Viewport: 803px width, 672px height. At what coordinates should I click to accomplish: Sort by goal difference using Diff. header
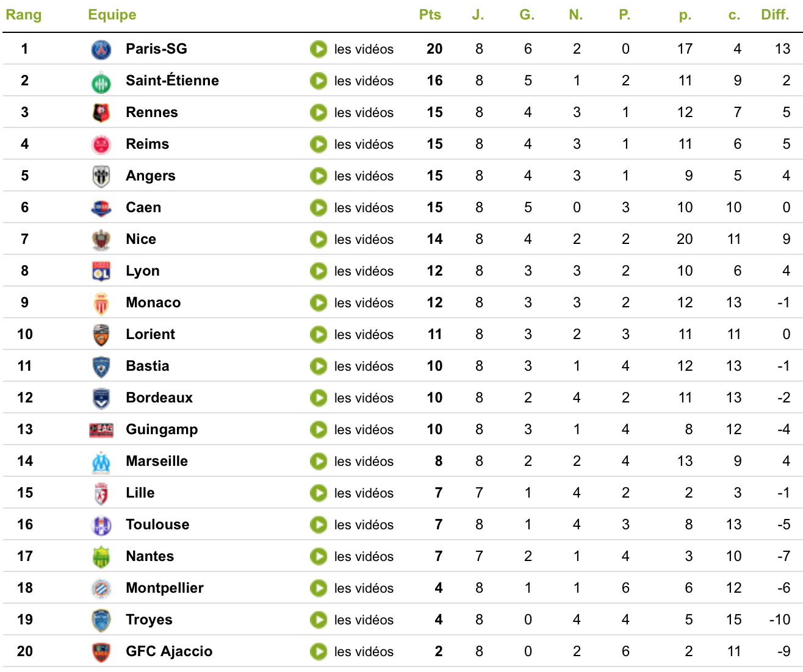point(774,15)
